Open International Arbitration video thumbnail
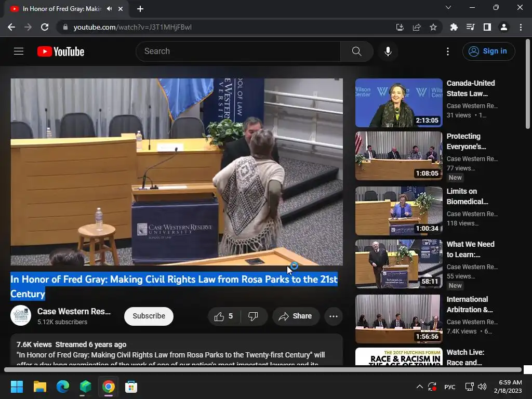 [x=398, y=318]
